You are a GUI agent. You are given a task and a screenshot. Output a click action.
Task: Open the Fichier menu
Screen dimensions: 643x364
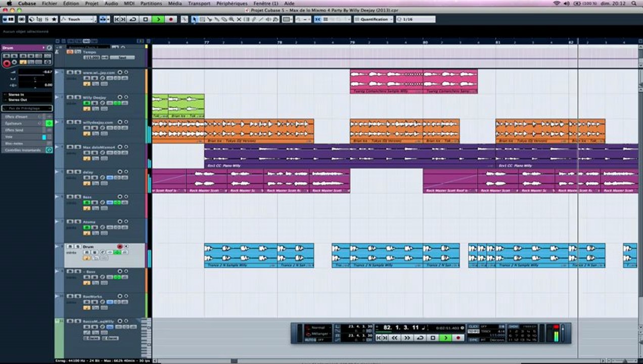(50, 3)
